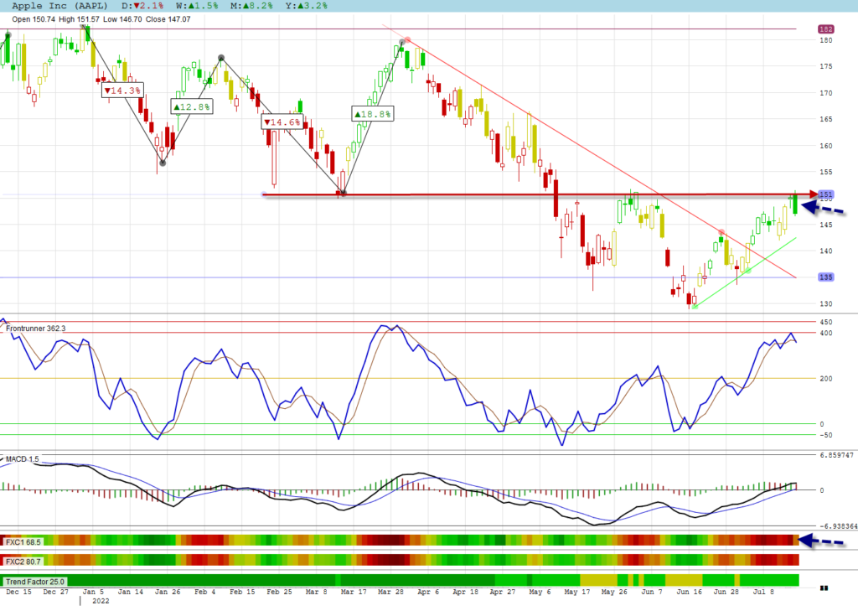Click the -6.938364 MACD axis minimum
The width and height of the screenshot is (858, 616).
(838, 526)
